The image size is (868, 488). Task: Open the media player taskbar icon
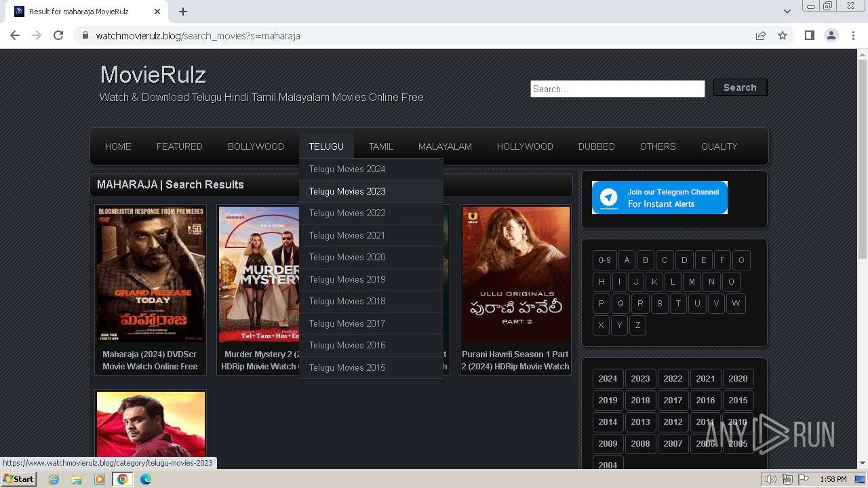point(100,479)
